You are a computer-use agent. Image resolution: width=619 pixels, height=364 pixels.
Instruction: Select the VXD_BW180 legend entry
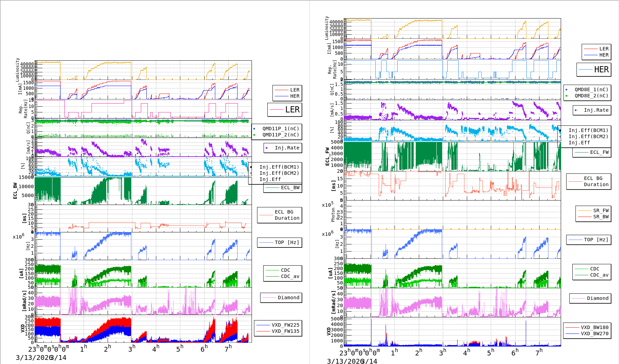coord(587,327)
